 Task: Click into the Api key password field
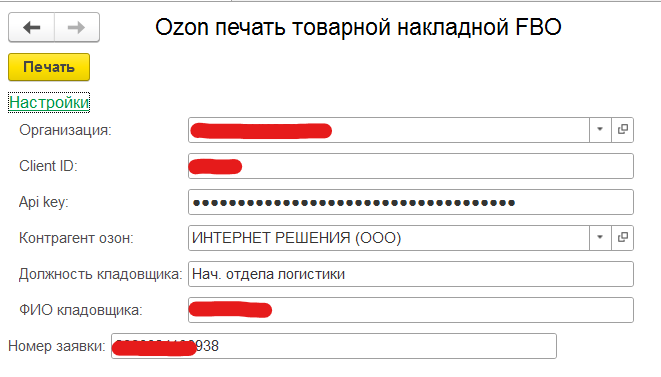(x=411, y=202)
